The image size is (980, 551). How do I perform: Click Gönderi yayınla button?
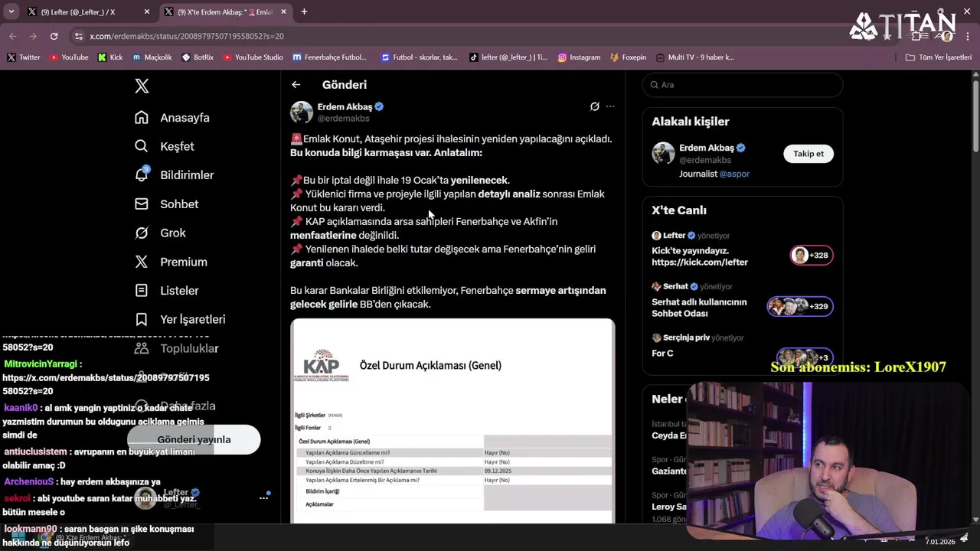click(x=194, y=439)
